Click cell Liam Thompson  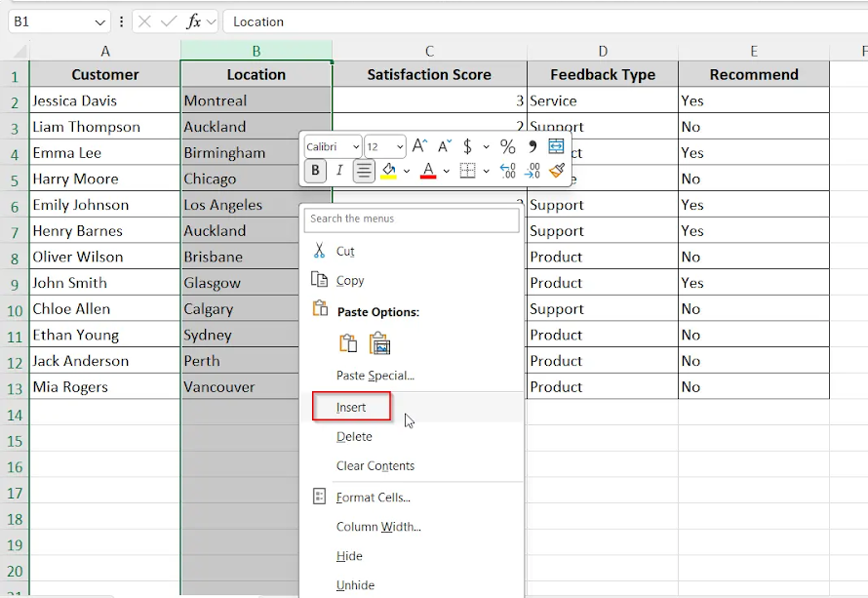pyautogui.click(x=105, y=127)
